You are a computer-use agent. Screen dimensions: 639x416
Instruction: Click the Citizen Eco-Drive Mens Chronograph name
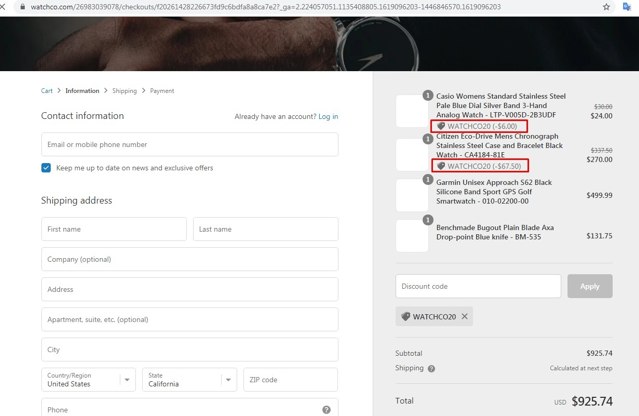point(500,145)
